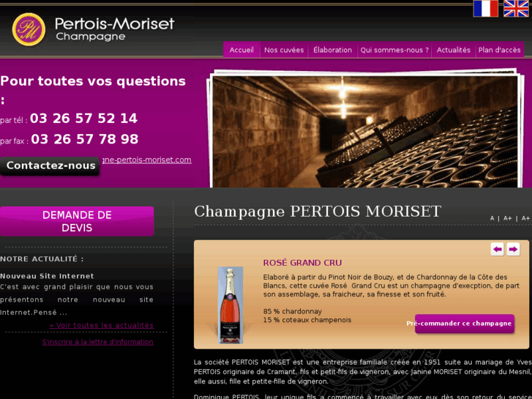Open S'inscrire à la lettre d'information link
The height and width of the screenshot is (399, 532).
[x=98, y=342]
